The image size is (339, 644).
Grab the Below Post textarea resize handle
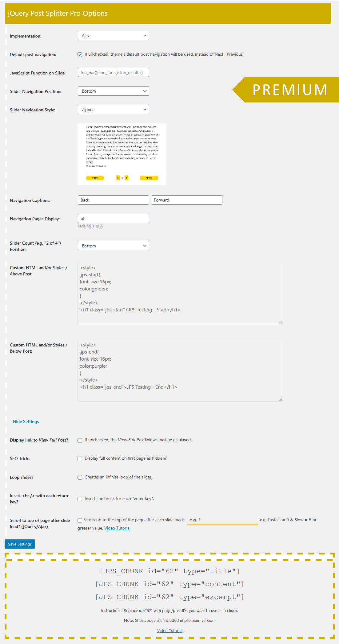(281, 399)
